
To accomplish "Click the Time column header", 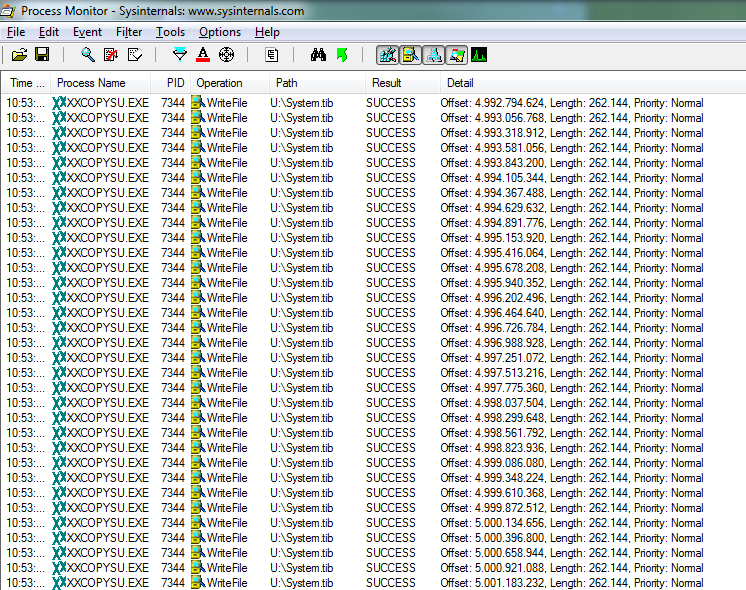I will [27, 83].
